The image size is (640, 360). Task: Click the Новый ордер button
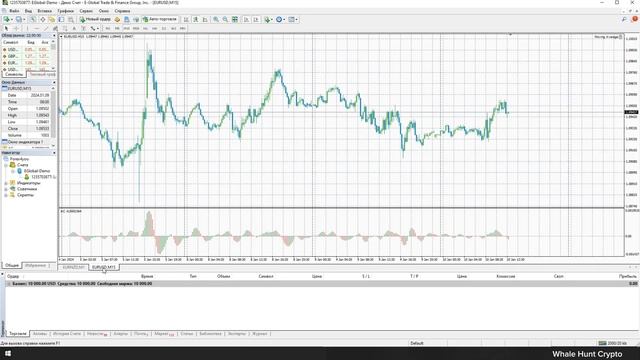click(95, 19)
